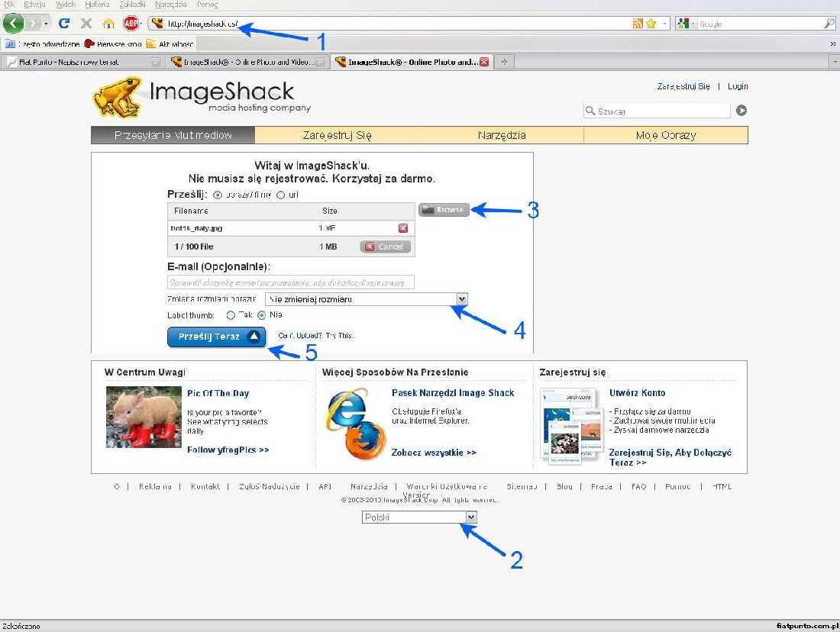840x632 pixels.
Task: Open the Narzędzia browser menu
Action: [x=171, y=5]
